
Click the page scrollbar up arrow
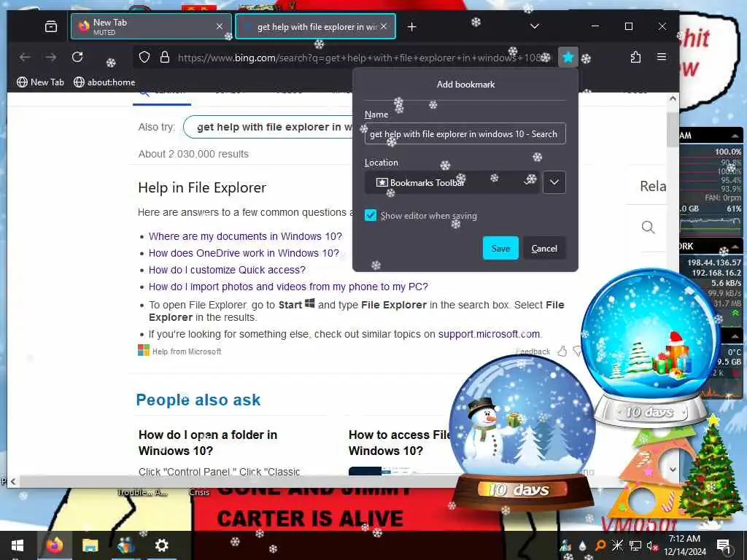(673, 98)
